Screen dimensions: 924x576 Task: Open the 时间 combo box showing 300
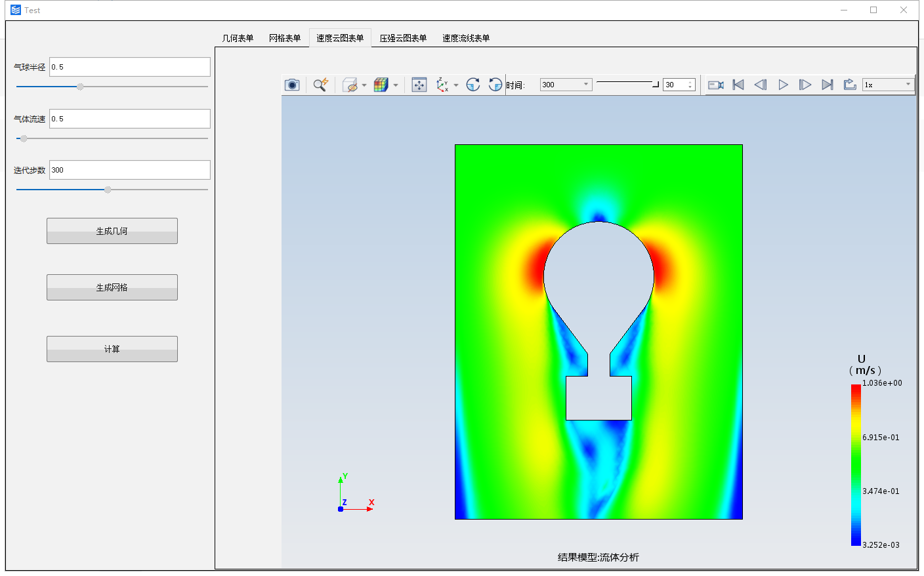pos(566,85)
